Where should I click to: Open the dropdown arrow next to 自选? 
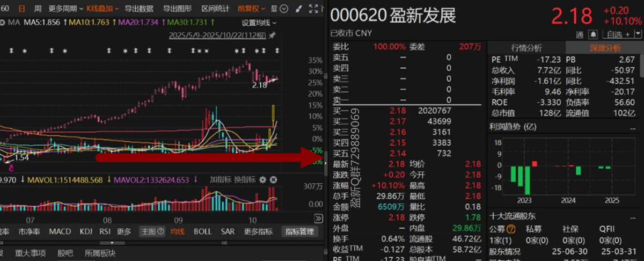(x=639, y=34)
